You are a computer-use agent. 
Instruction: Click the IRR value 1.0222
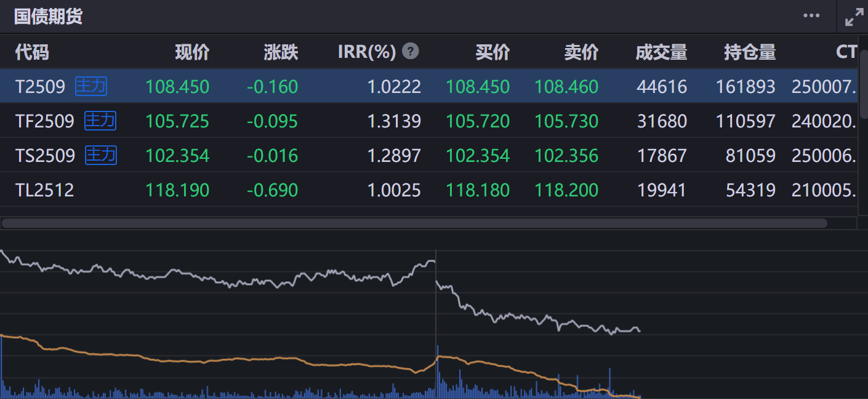[x=394, y=87]
